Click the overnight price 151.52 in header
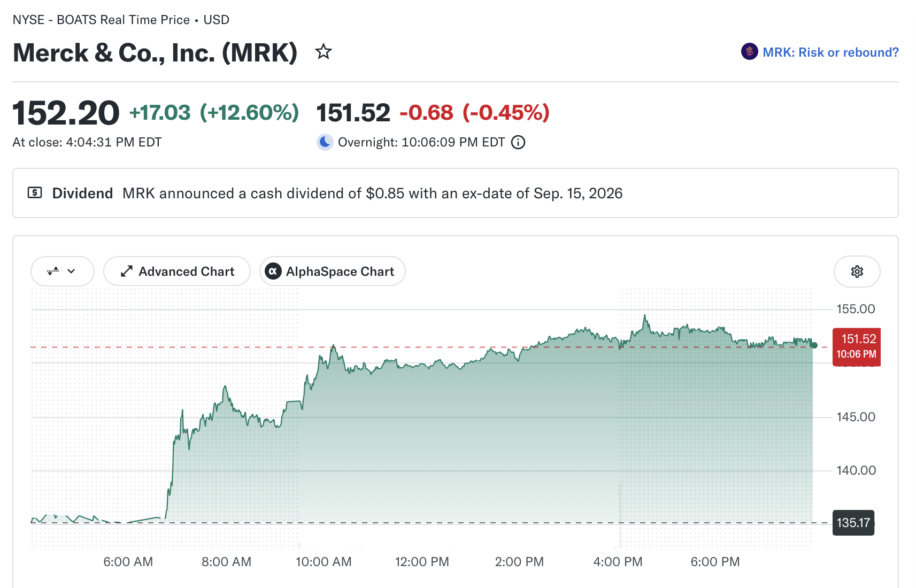 pyautogui.click(x=353, y=113)
